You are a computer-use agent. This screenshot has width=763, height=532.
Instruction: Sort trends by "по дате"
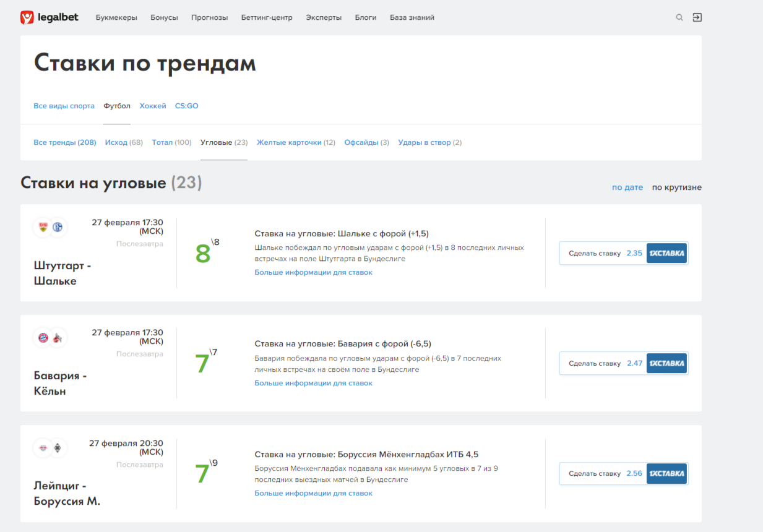(x=627, y=187)
